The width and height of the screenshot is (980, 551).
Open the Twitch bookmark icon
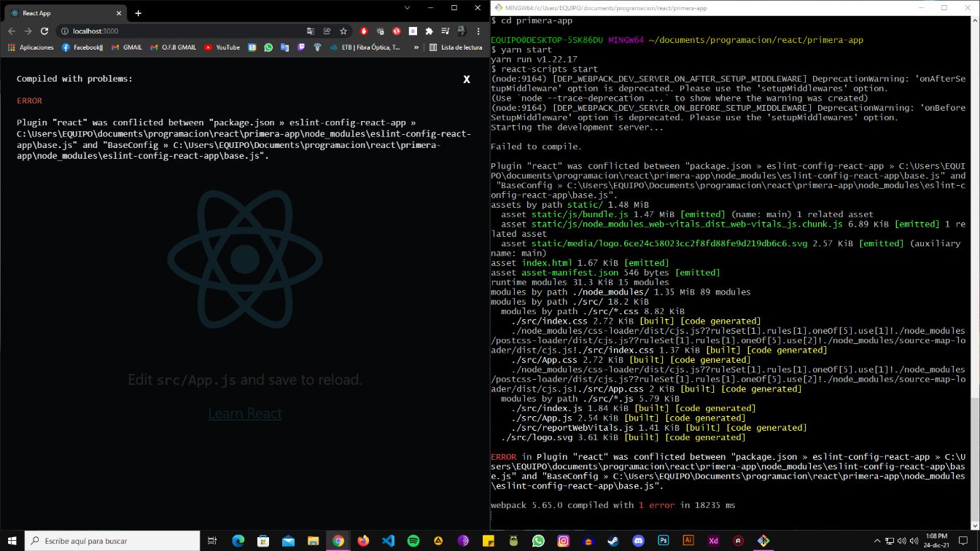tap(301, 47)
